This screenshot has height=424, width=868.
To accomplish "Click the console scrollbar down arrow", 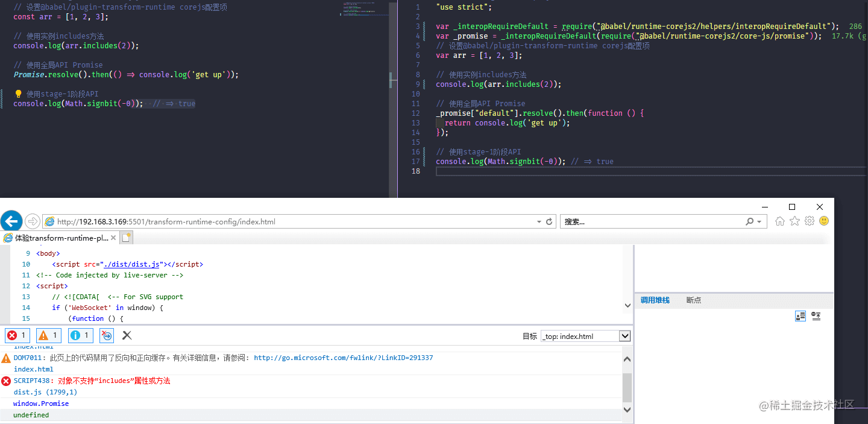I will (x=627, y=410).
